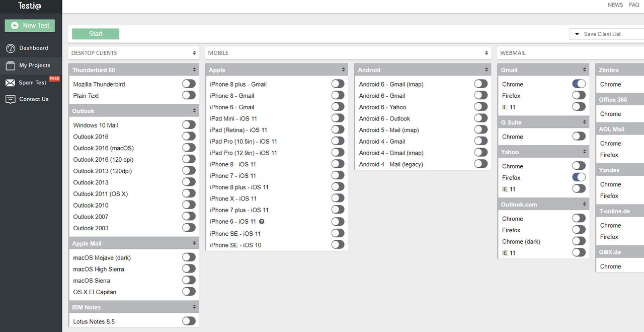This screenshot has height=332, width=644.
Task: Enable the G Suite Chrome switch
Action: click(x=579, y=136)
